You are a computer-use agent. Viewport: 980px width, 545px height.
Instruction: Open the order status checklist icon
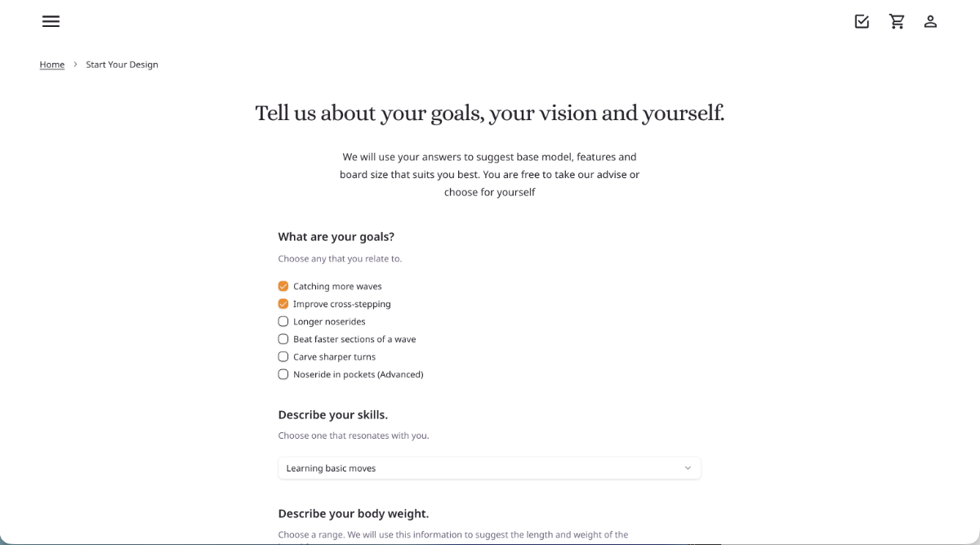click(x=862, y=21)
